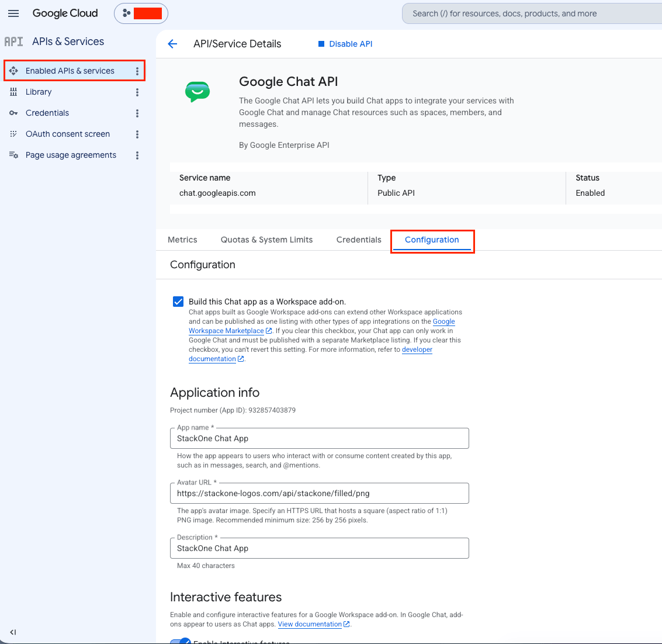Open Enabled APIs & services page
The image size is (662, 644).
click(x=70, y=71)
